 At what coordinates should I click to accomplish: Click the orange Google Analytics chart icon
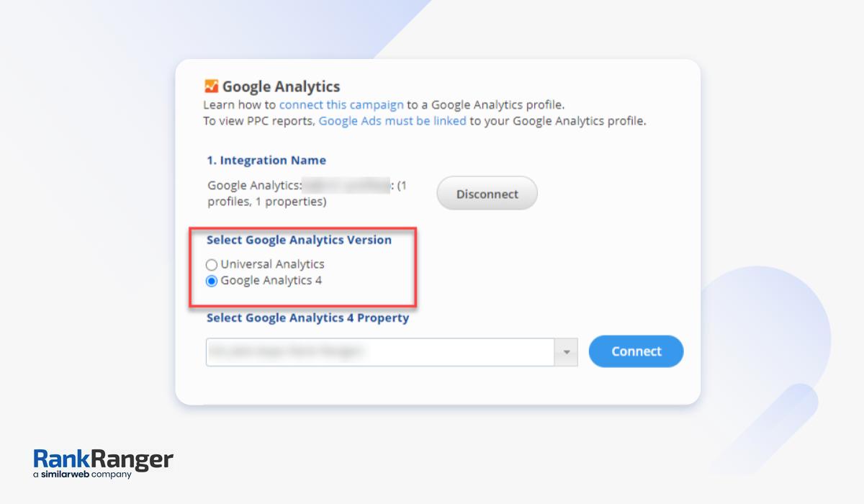[211, 86]
